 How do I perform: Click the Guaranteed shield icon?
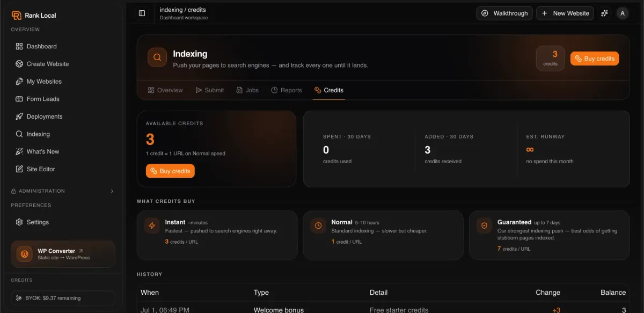(484, 225)
